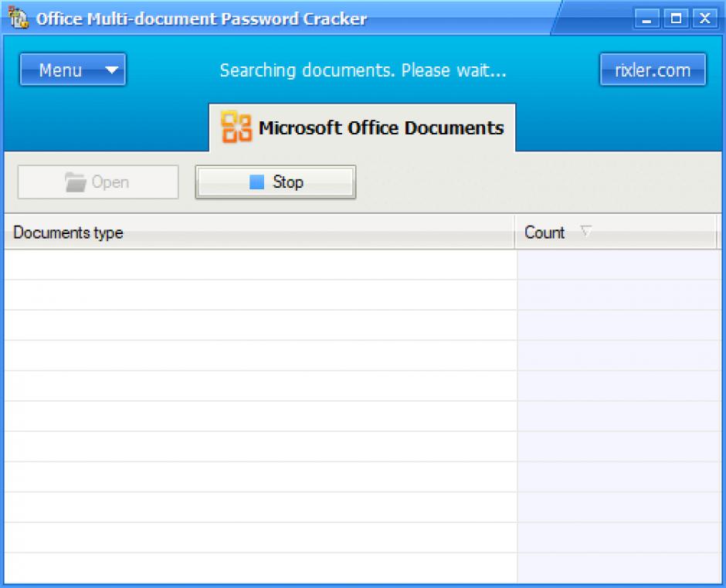Open the Menu dropdown button
Viewport: 726px width, 588px height.
[x=73, y=70]
